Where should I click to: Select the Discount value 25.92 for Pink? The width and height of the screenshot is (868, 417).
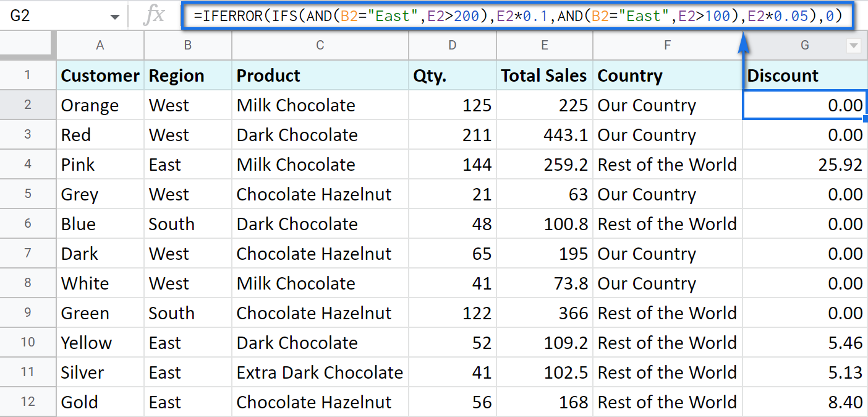804,164
